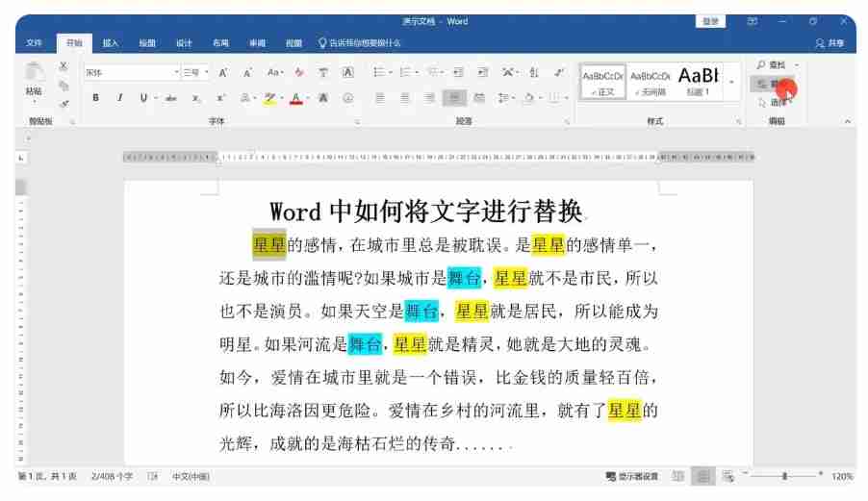Click the shading paint bucket button
This screenshot has height=501, width=868.
point(528,98)
